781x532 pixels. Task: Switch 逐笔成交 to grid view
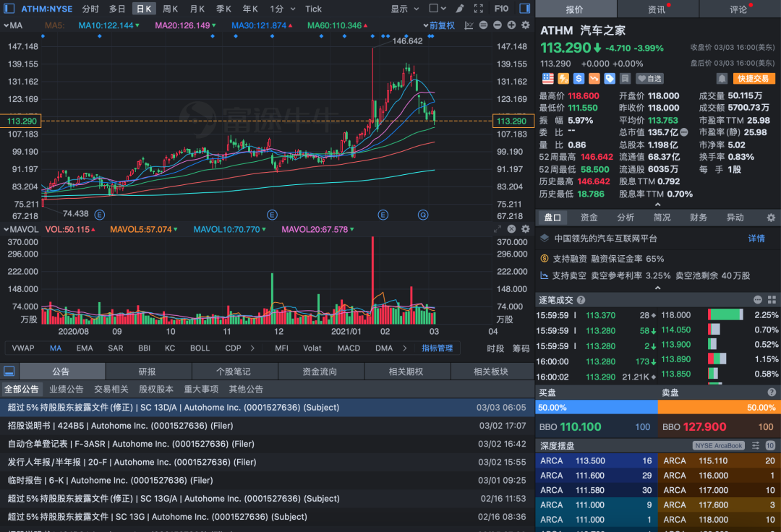point(772,299)
